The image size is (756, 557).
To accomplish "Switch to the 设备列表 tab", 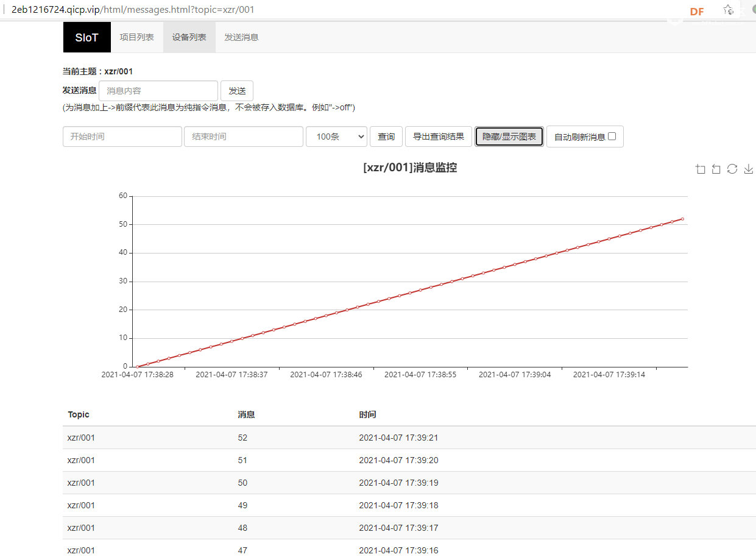I will [189, 38].
